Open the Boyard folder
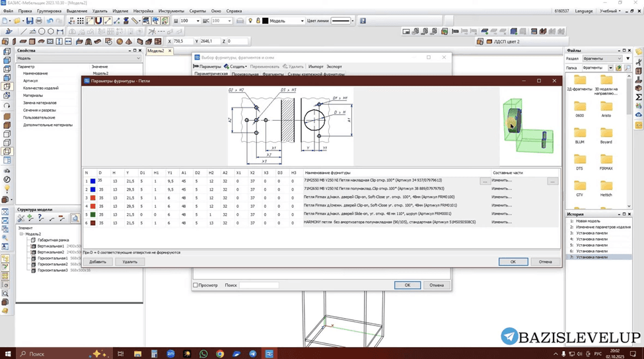 (606, 135)
